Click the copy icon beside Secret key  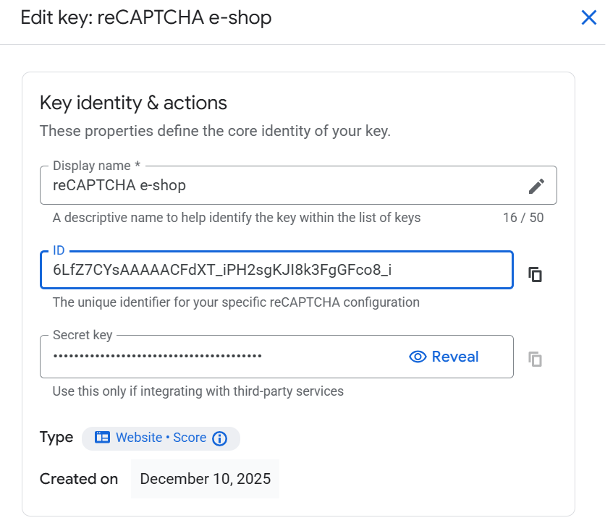tap(535, 359)
